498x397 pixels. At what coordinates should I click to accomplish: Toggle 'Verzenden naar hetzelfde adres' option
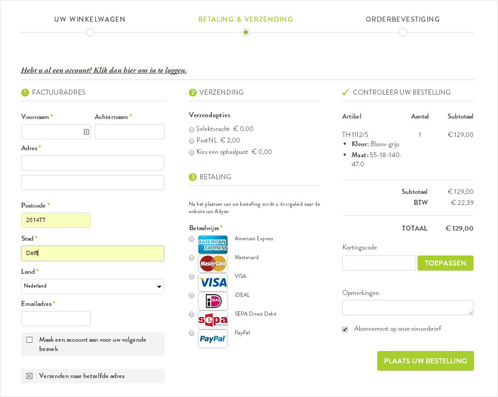29,376
